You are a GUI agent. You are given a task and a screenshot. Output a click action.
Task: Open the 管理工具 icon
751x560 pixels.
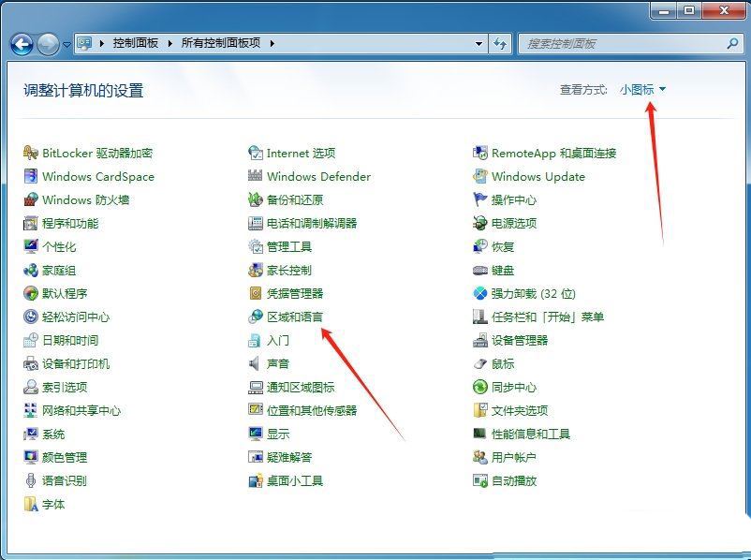tap(256, 246)
